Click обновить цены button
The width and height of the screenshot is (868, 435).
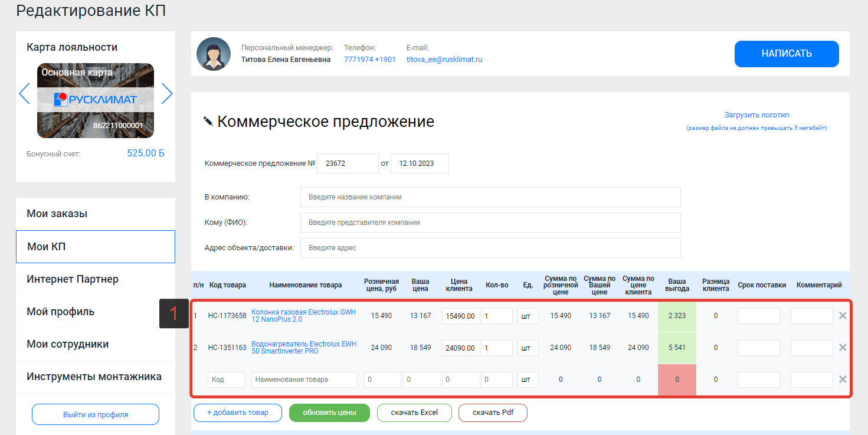pyautogui.click(x=329, y=413)
